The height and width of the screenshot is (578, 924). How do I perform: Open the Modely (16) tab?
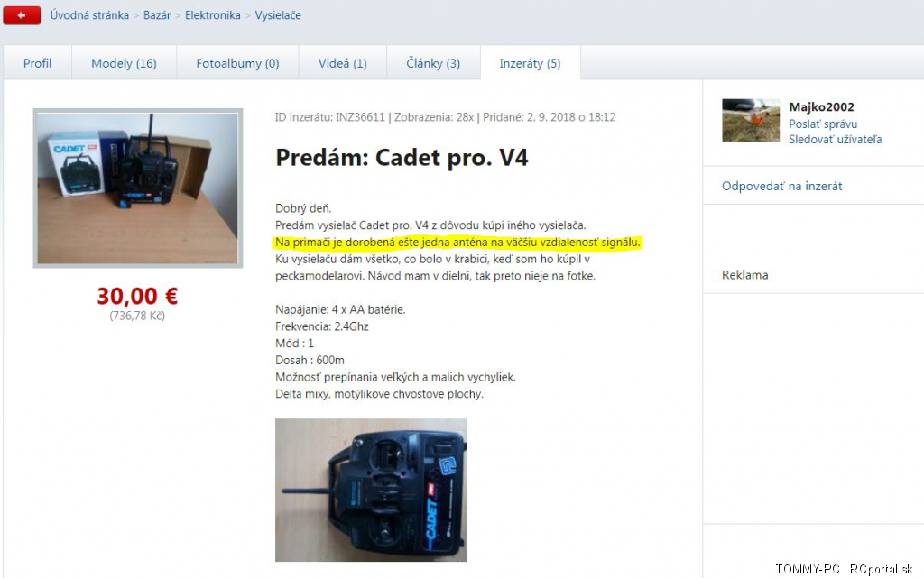coord(124,63)
